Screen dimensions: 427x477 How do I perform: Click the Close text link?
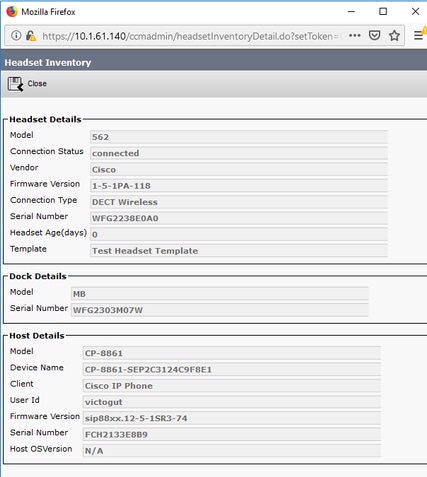[x=37, y=84]
